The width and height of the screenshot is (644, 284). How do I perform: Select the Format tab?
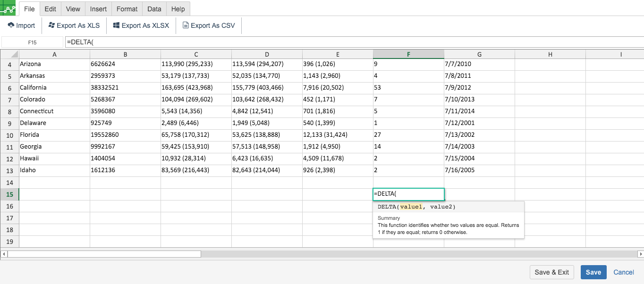[127, 9]
